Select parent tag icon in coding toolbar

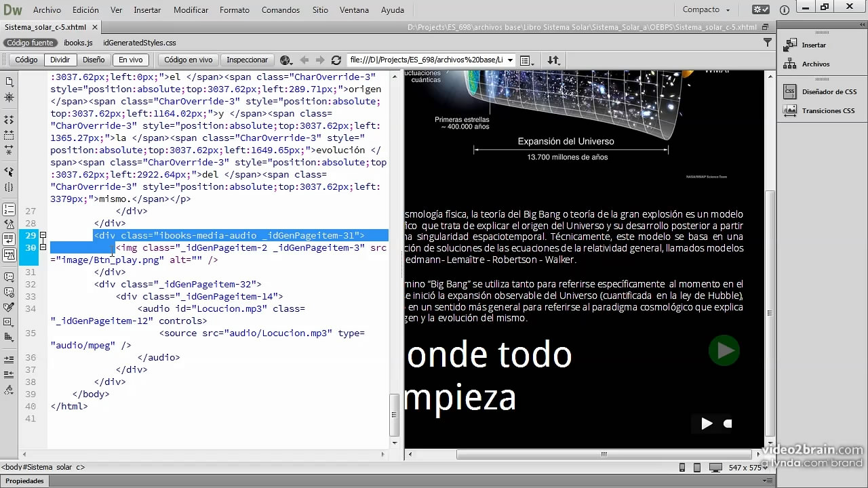click(9, 172)
